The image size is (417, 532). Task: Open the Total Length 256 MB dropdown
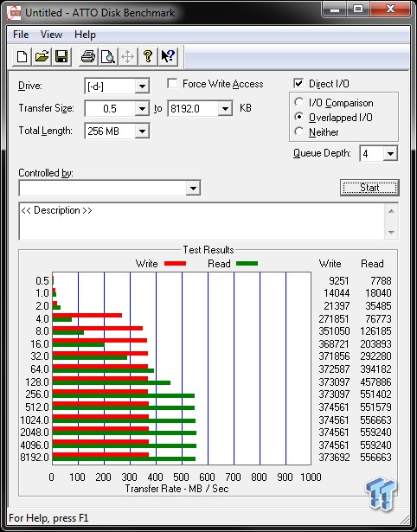point(142,131)
